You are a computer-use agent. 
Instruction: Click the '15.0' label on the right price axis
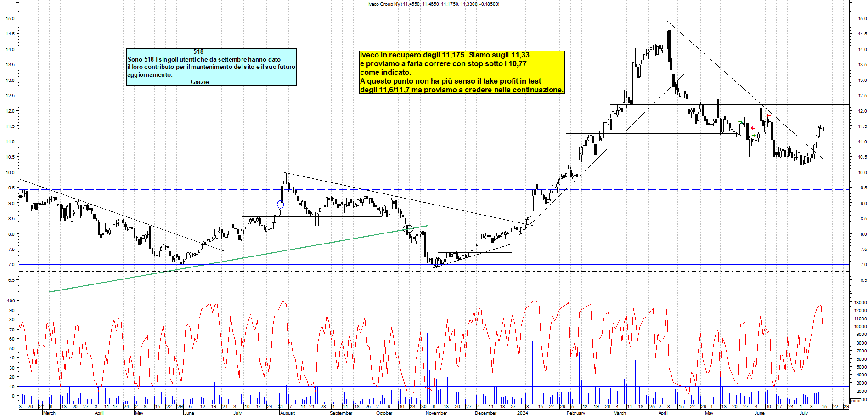coord(862,19)
